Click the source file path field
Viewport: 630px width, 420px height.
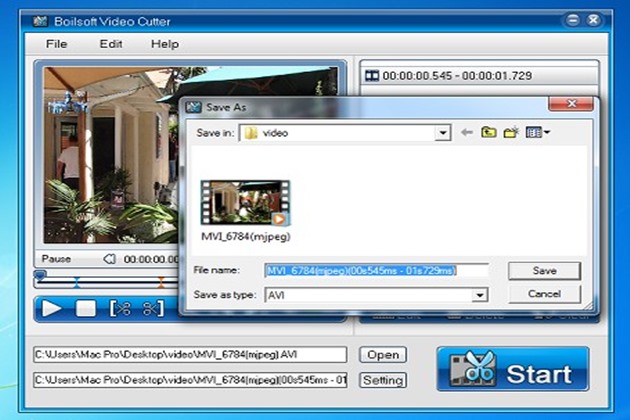(x=190, y=355)
